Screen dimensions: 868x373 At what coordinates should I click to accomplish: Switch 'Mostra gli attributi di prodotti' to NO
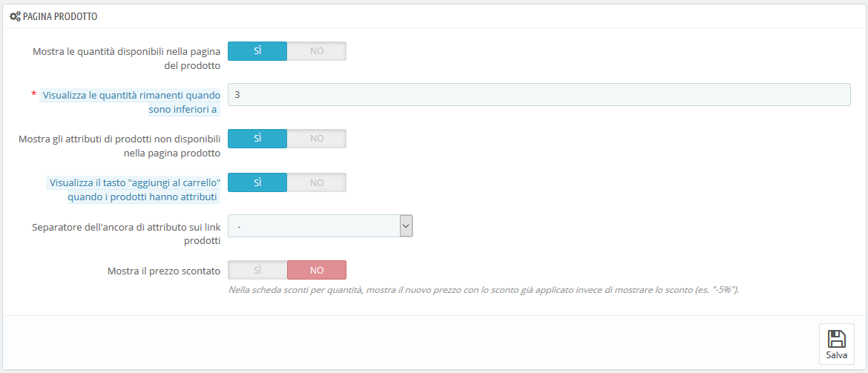(317, 139)
